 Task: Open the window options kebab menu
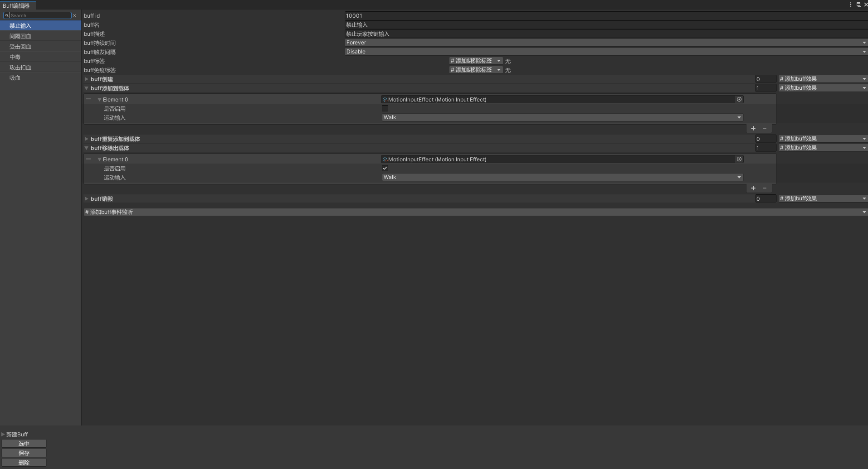click(851, 5)
